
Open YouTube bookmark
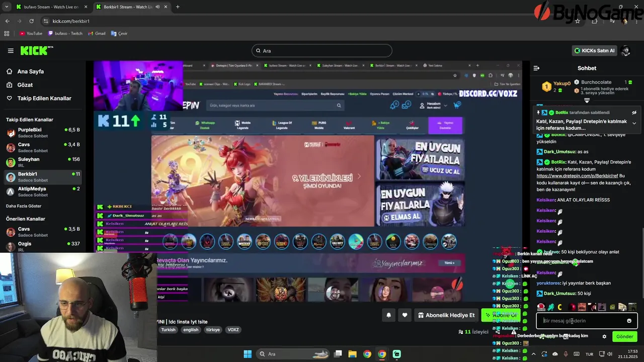31,34
